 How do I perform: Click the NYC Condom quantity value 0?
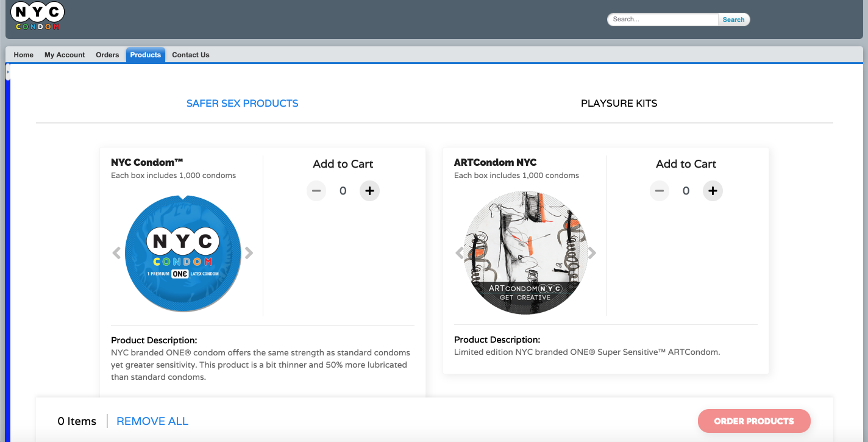(x=343, y=191)
